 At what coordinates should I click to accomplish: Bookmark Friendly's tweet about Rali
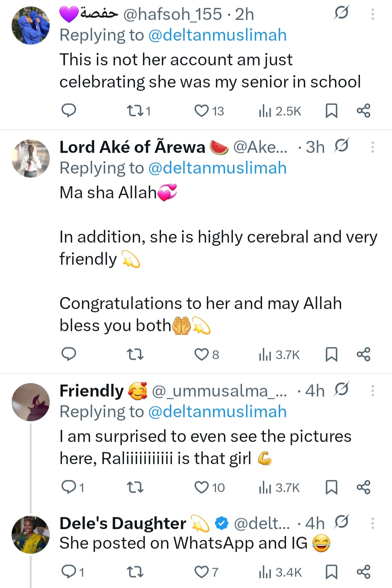[331, 487]
